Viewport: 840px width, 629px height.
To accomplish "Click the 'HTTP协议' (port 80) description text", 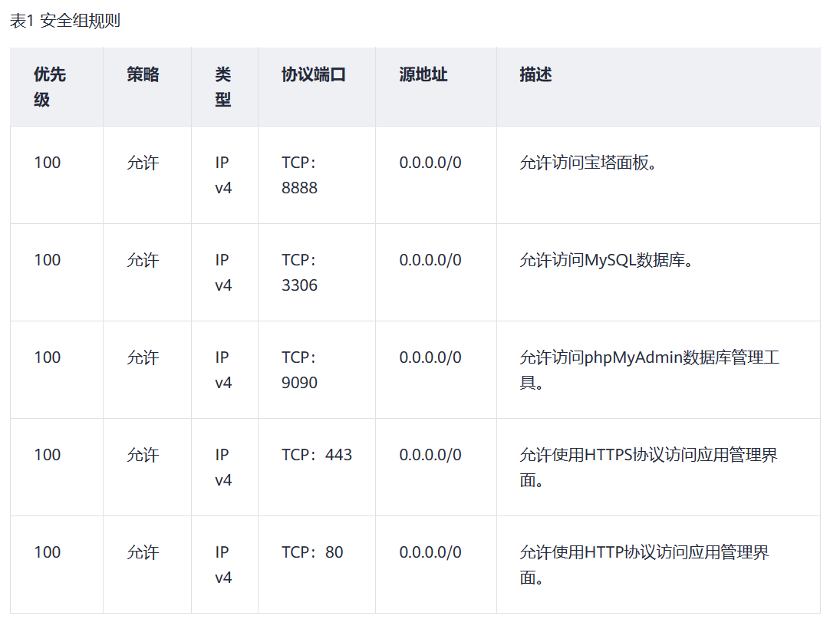I will 644,565.
